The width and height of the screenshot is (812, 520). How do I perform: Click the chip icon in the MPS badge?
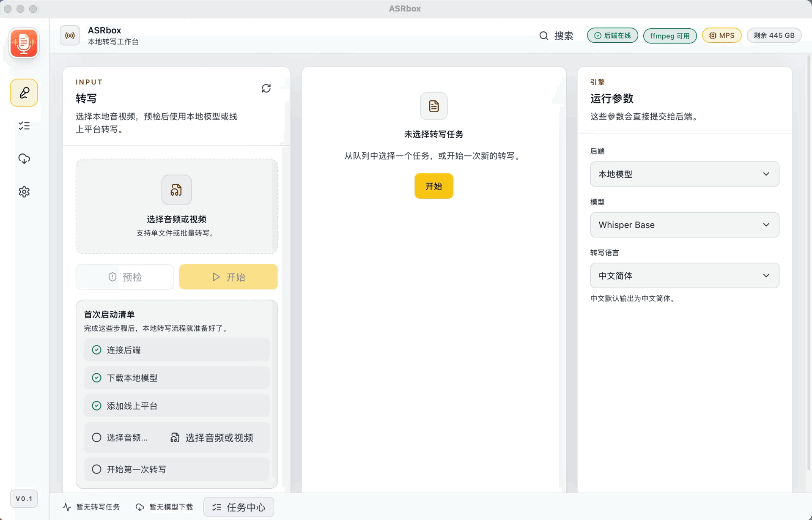tap(713, 36)
